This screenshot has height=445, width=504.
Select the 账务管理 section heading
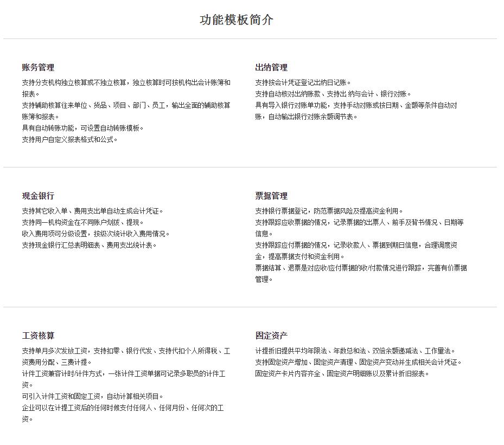[38, 68]
